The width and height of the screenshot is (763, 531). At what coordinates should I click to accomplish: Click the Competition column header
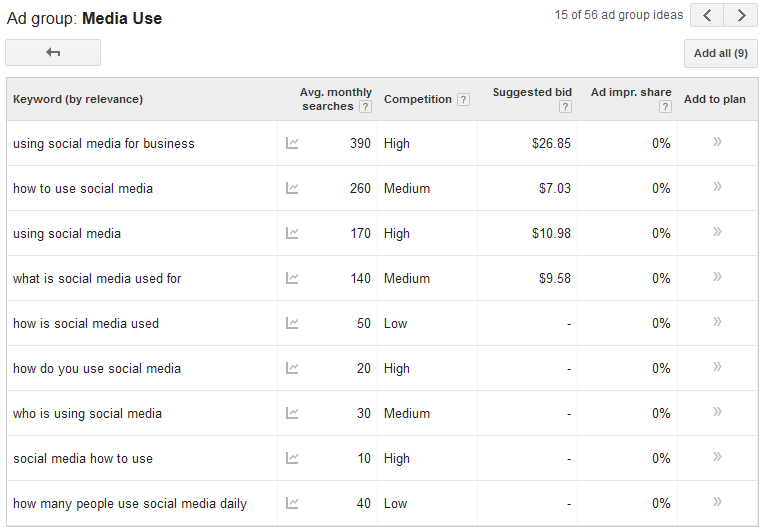(x=418, y=99)
